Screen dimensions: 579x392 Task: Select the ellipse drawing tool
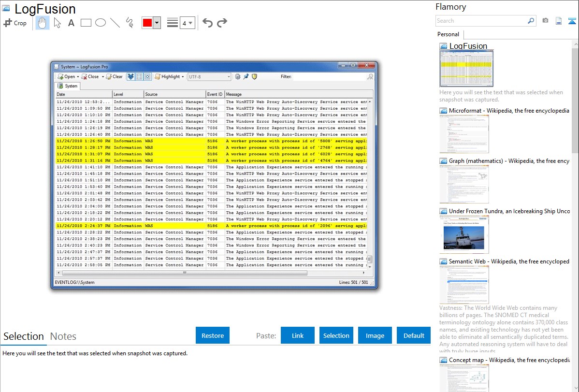point(101,23)
